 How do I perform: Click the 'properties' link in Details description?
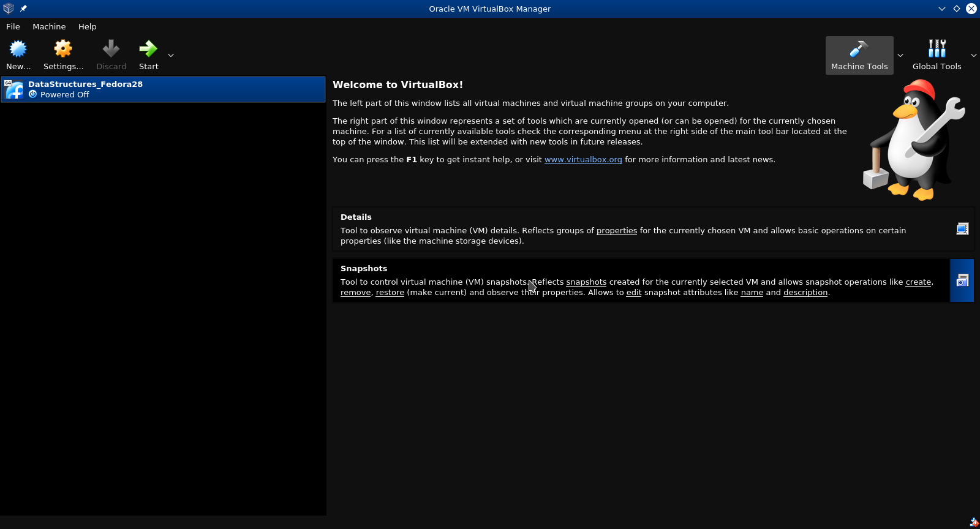[616, 231]
